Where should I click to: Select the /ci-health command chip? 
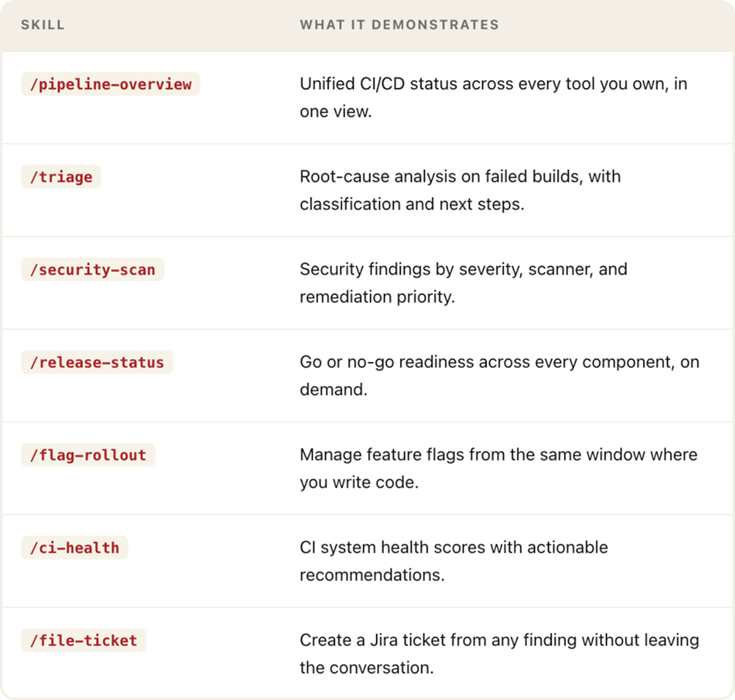click(75, 547)
